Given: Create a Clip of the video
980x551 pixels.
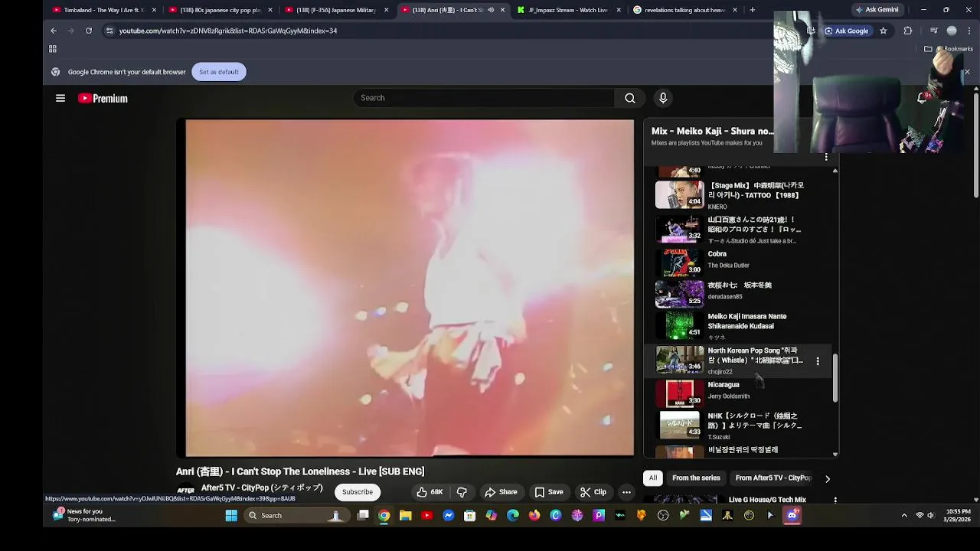Looking at the screenshot, I should (593, 492).
